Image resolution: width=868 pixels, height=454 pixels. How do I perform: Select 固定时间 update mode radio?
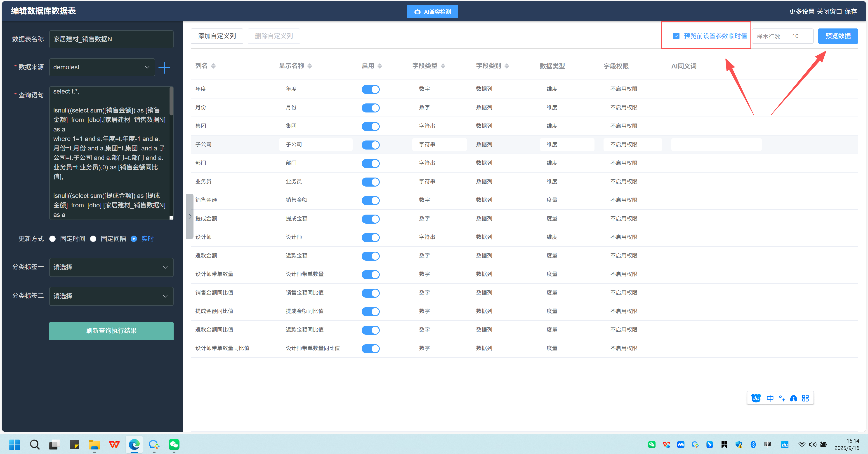tap(52, 239)
